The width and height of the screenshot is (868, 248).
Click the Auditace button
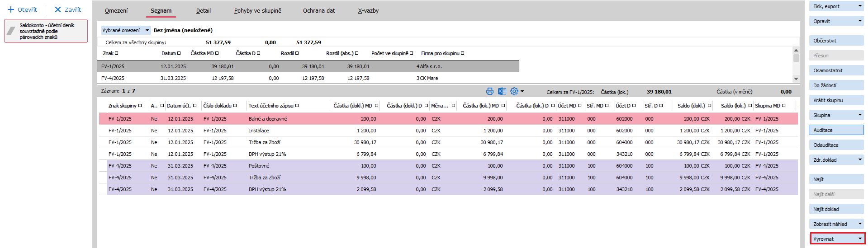point(836,130)
